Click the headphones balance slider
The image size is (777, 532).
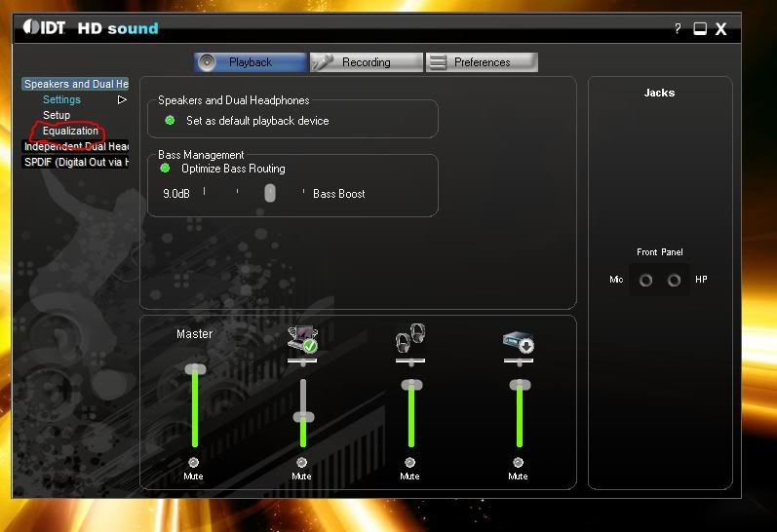coord(410,361)
